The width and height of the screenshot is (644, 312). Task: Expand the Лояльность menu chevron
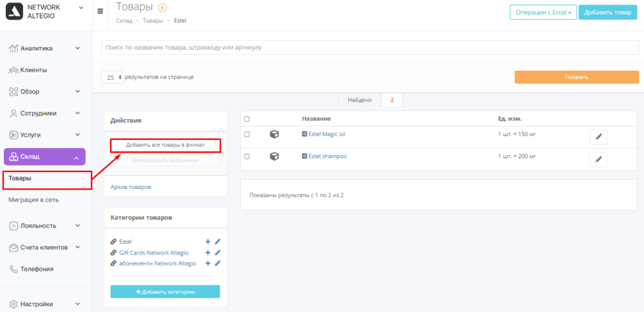point(78,226)
